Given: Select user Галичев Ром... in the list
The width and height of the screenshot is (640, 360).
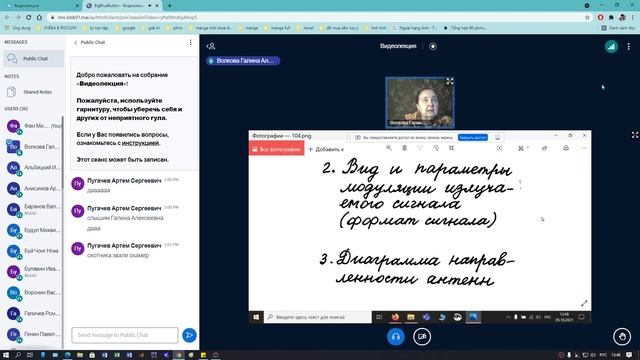Looking at the screenshot, I should point(33,313).
